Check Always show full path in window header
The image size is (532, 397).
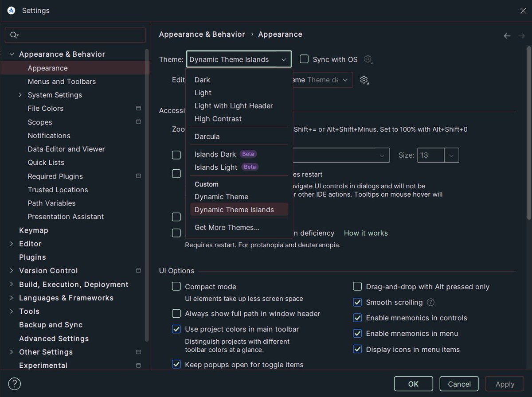click(176, 313)
